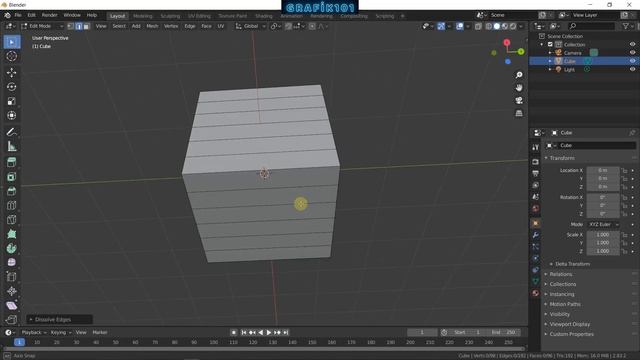Jump to the timeline start frame
This screenshot has width=640, height=360.
point(244,333)
